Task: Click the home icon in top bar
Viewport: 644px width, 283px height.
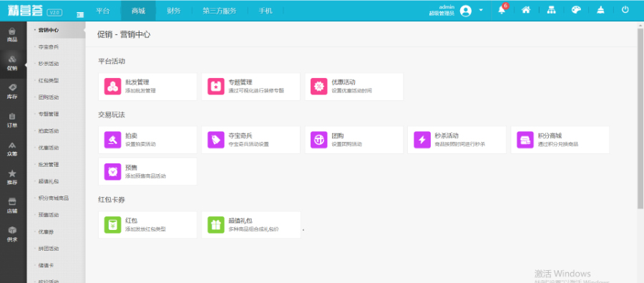Action: 526,10
